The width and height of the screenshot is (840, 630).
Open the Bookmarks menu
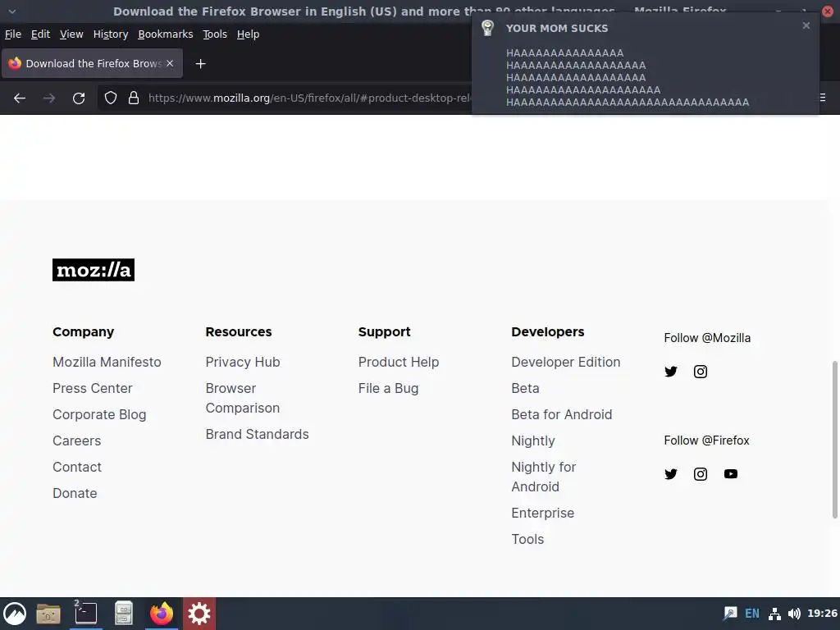166,34
